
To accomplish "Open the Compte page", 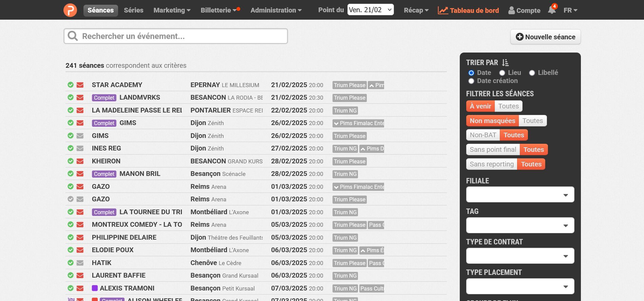I will [x=524, y=11].
